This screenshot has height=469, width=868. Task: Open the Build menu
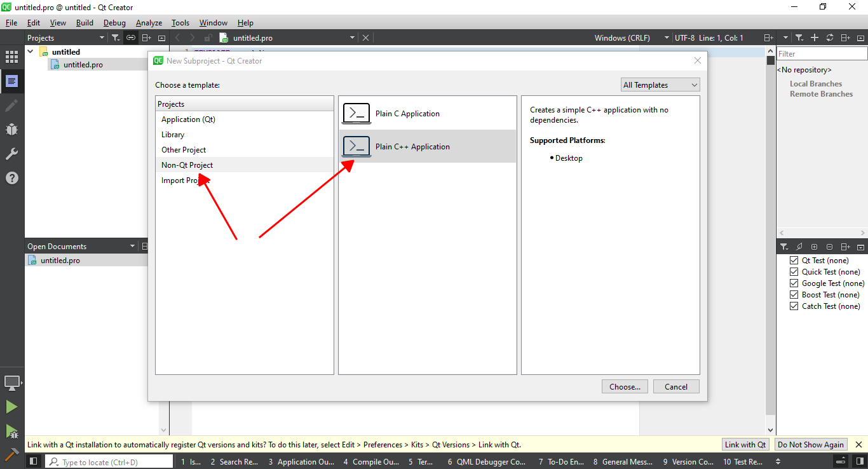(85, 23)
